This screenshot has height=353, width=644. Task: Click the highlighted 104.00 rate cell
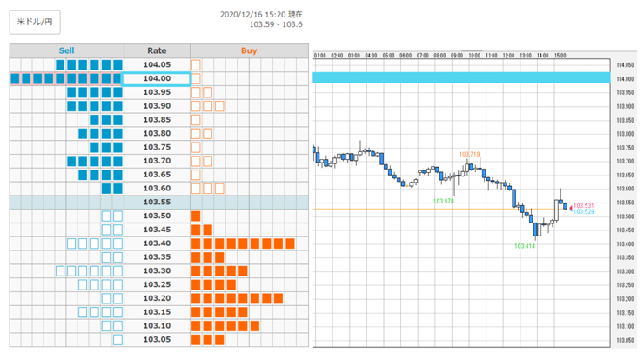click(157, 78)
